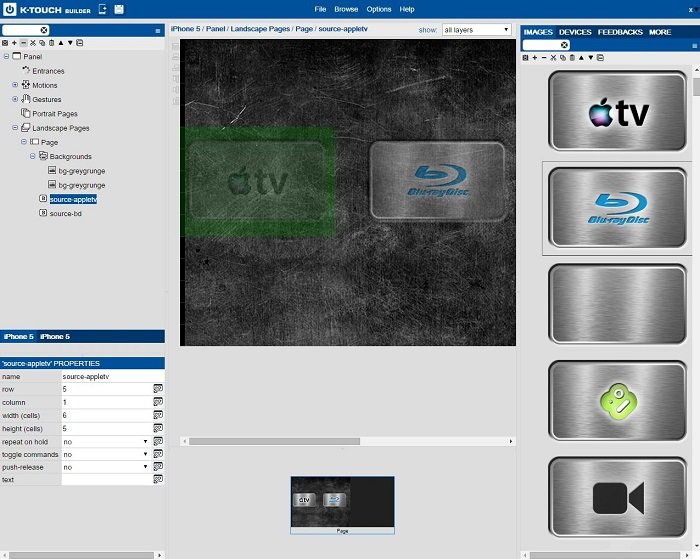Image resolution: width=700 pixels, height=559 pixels.
Task: Select Blu-ray Disc button on the canvas
Action: point(438,181)
